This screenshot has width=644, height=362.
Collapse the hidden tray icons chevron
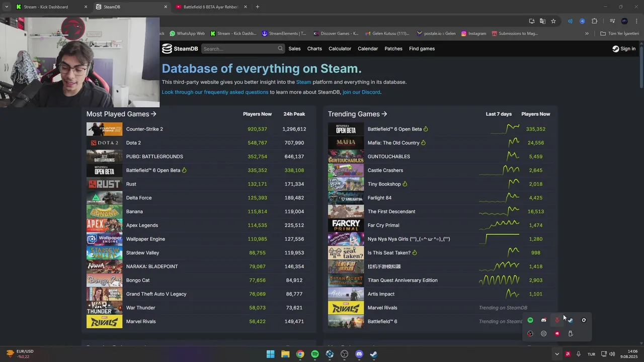click(556, 354)
